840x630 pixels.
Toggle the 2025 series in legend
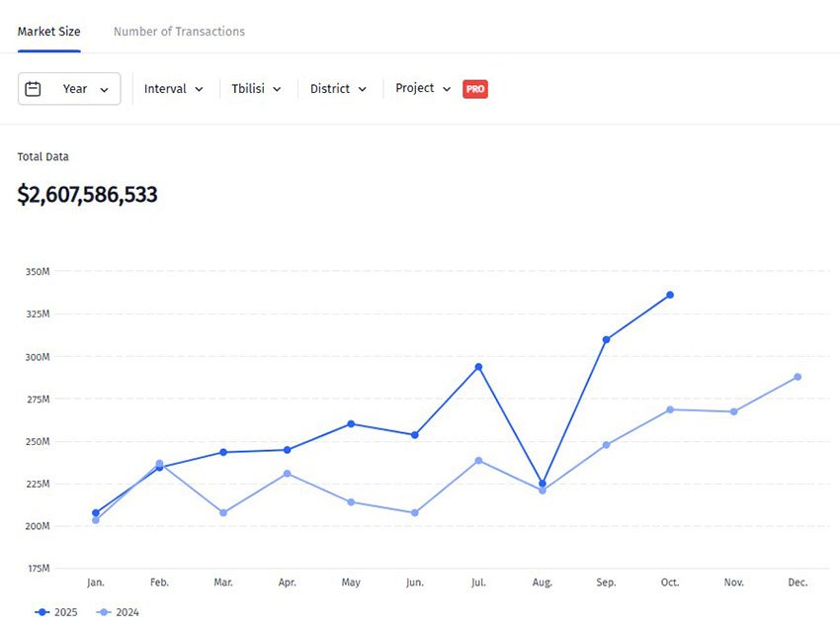pyautogui.click(x=56, y=612)
